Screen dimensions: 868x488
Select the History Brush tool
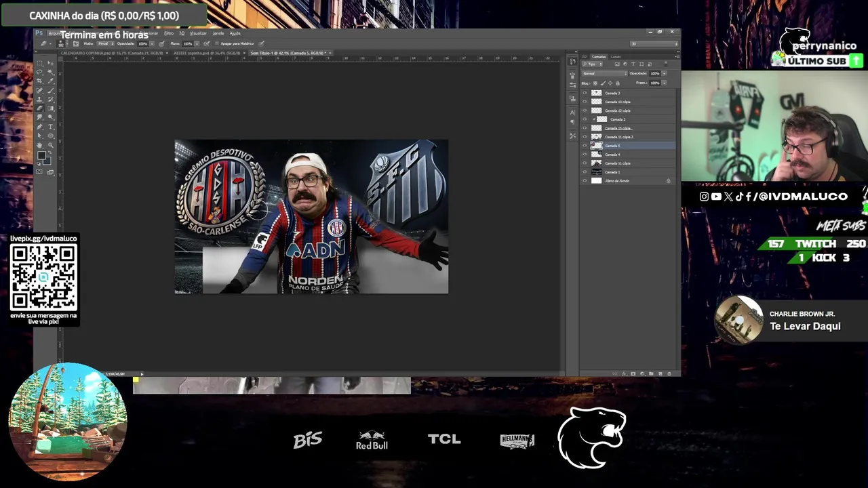pos(50,99)
